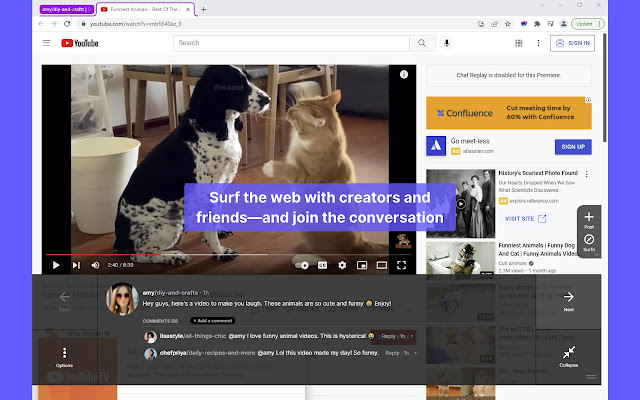The width and height of the screenshot is (640, 400).
Task: Close the Funniest Animals tab
Action: (x=188, y=9)
